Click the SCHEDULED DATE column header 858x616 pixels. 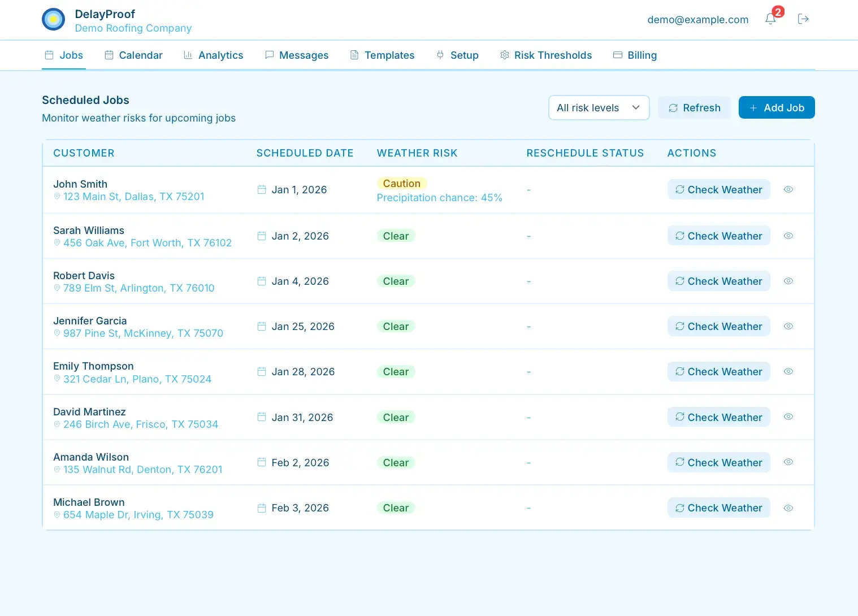pyautogui.click(x=305, y=153)
